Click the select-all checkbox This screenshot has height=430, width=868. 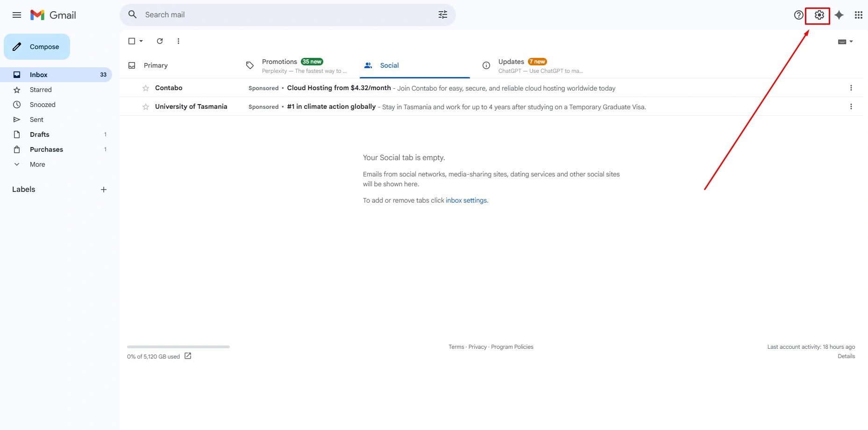tap(132, 41)
